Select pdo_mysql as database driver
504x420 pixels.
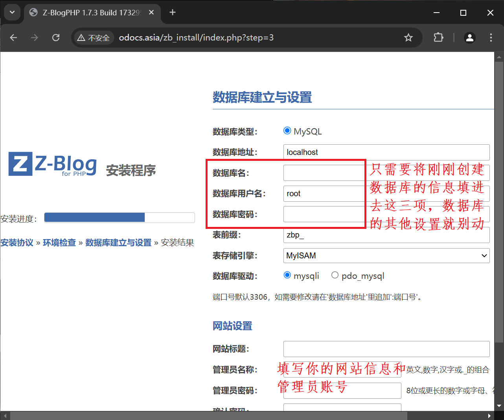coord(335,275)
